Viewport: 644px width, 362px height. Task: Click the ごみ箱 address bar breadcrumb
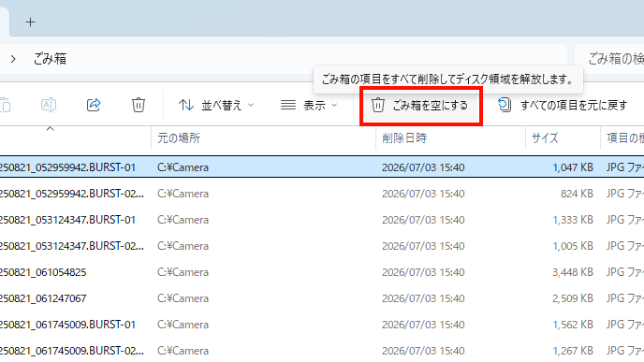click(50, 59)
